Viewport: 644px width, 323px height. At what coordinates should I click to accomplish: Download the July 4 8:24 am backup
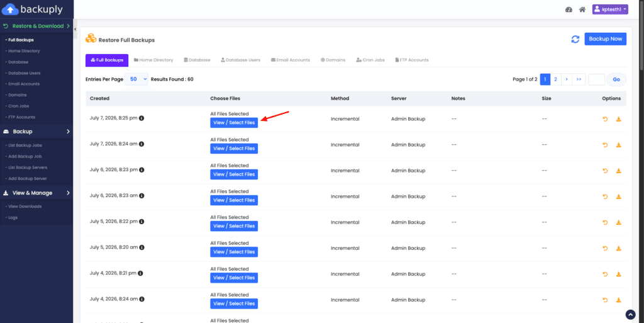coord(619,300)
